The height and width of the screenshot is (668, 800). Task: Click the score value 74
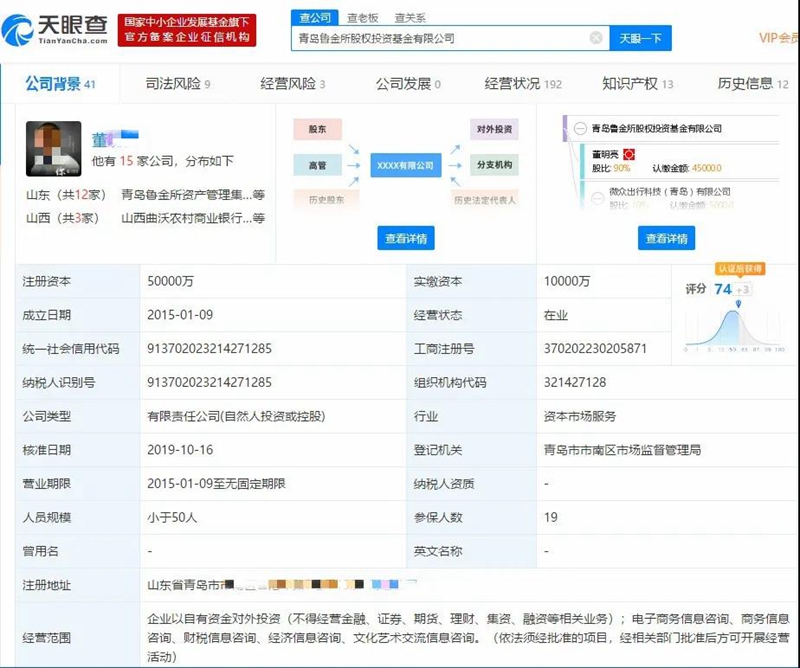(x=723, y=289)
